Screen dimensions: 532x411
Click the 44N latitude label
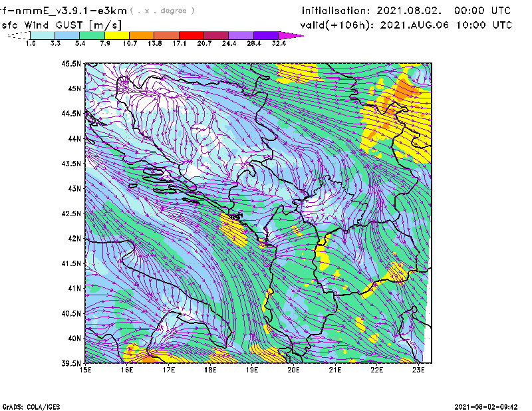(74, 138)
